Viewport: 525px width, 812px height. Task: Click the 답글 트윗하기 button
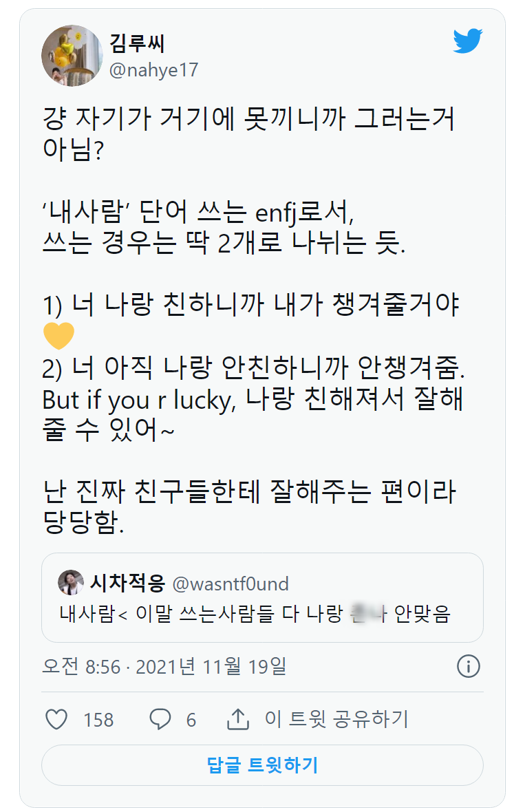262,765
